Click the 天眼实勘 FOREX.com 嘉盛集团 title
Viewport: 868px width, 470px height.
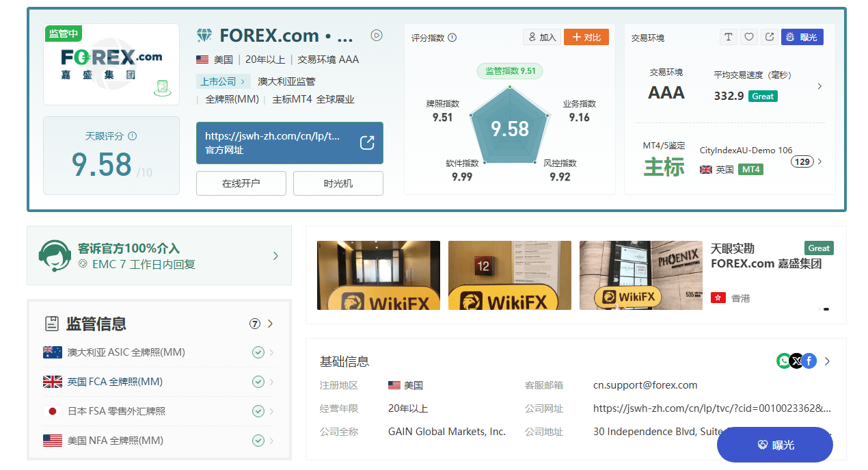click(766, 256)
